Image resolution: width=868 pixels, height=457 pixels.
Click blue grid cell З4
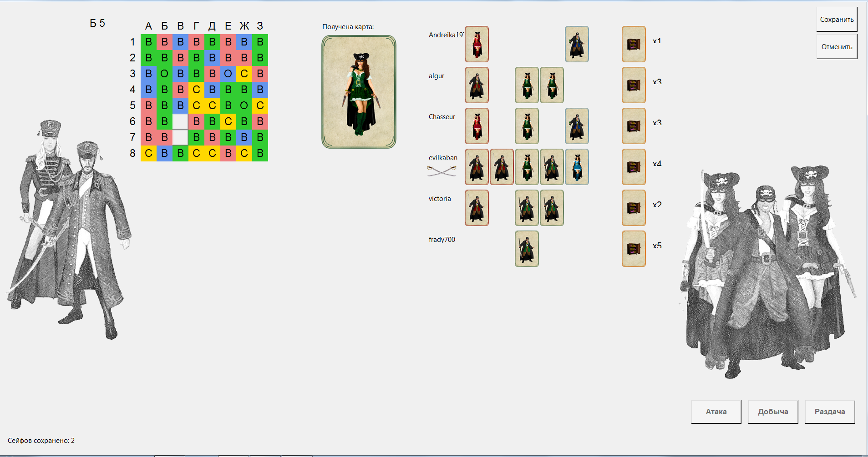(260, 90)
